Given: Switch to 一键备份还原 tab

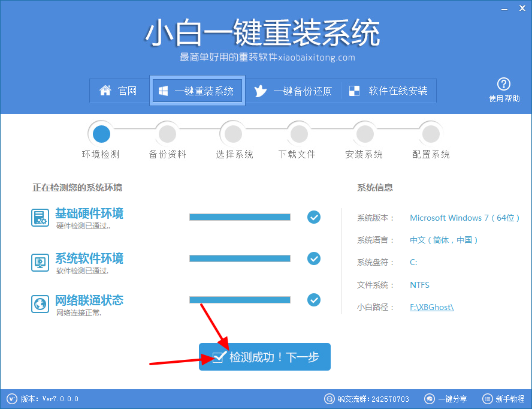Looking at the screenshot, I should pyautogui.click(x=293, y=91).
